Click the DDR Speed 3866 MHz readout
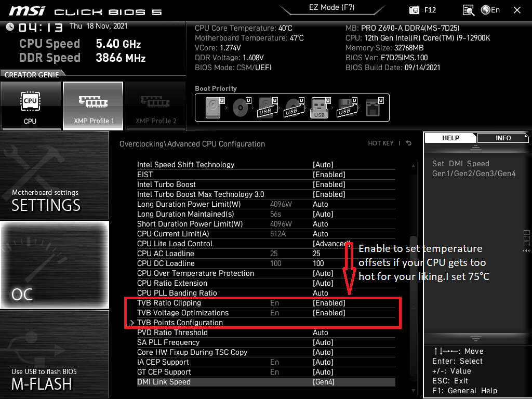The width and height of the screenshot is (532, 399). point(83,58)
